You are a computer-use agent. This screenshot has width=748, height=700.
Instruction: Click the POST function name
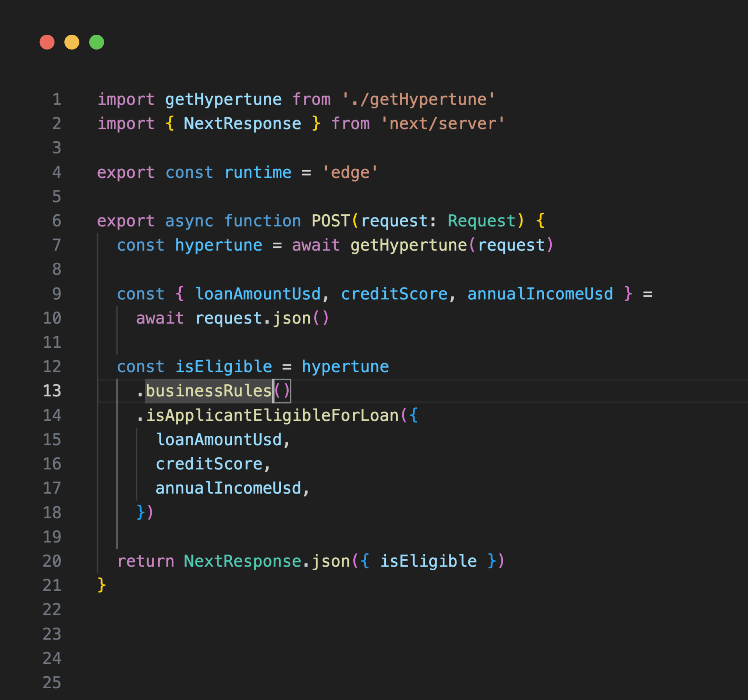[330, 221]
